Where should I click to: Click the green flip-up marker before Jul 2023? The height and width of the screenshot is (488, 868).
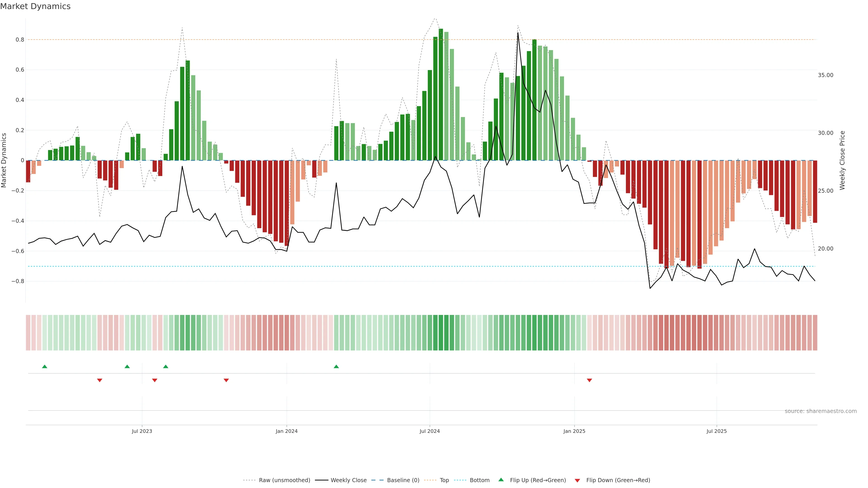127,366
